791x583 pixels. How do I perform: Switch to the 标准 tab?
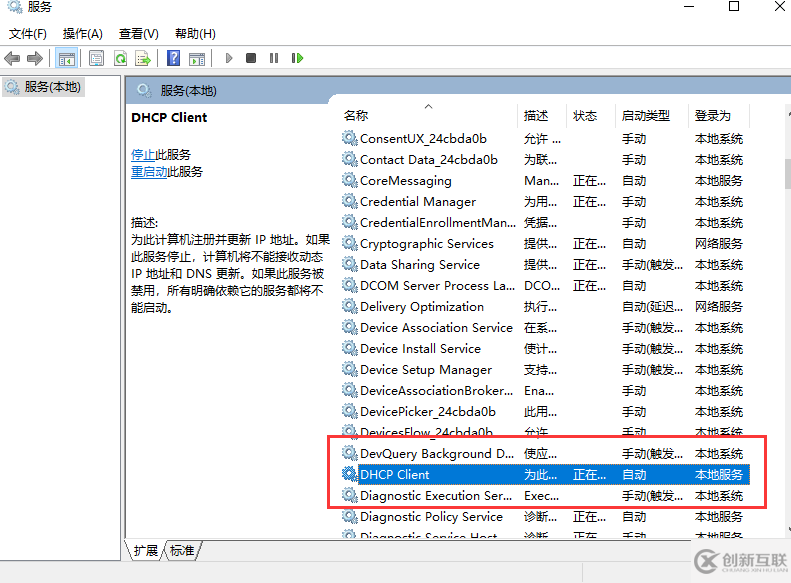point(182,551)
